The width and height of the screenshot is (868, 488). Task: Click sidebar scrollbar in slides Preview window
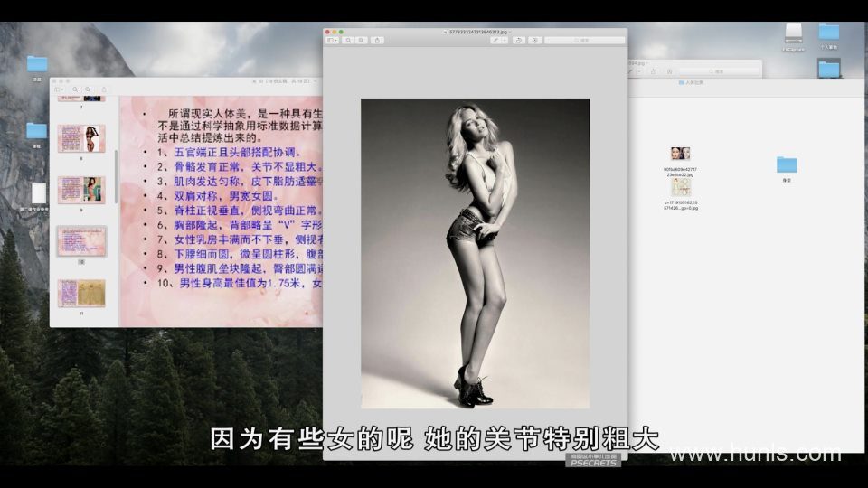click(x=117, y=176)
